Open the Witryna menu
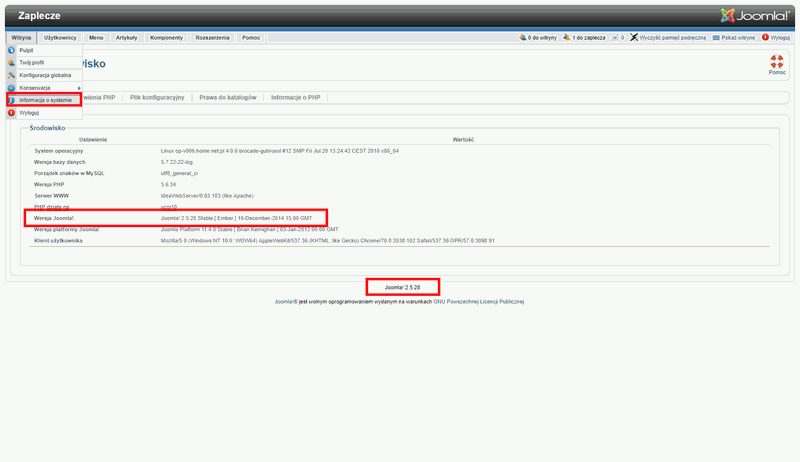The image size is (800, 462). click(x=21, y=38)
